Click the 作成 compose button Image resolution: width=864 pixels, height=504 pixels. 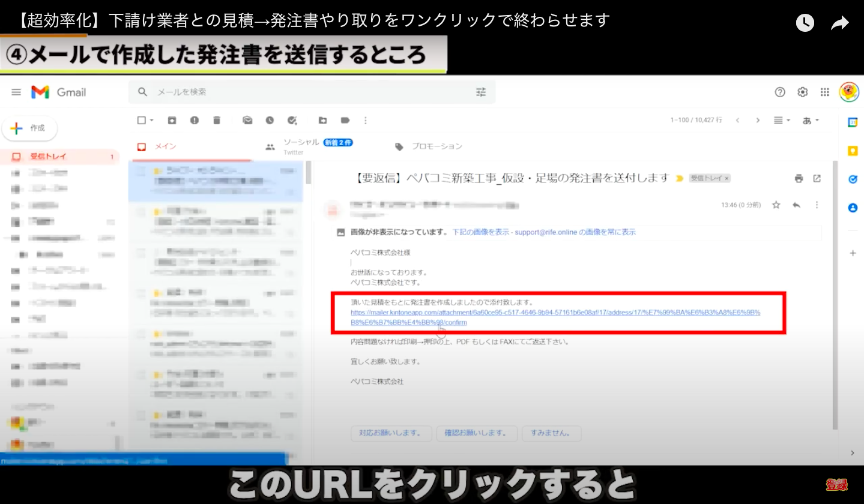click(x=30, y=128)
